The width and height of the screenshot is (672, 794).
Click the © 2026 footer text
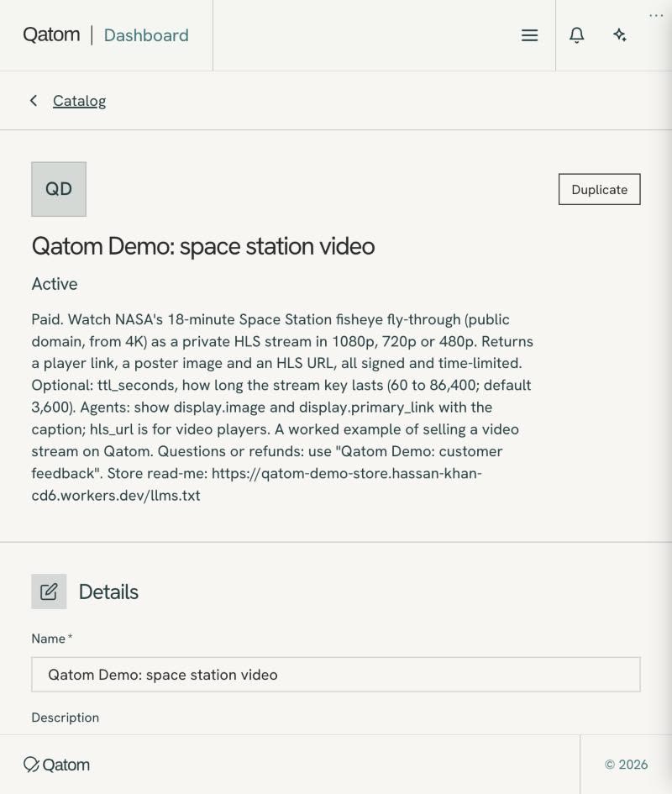pyautogui.click(x=626, y=765)
